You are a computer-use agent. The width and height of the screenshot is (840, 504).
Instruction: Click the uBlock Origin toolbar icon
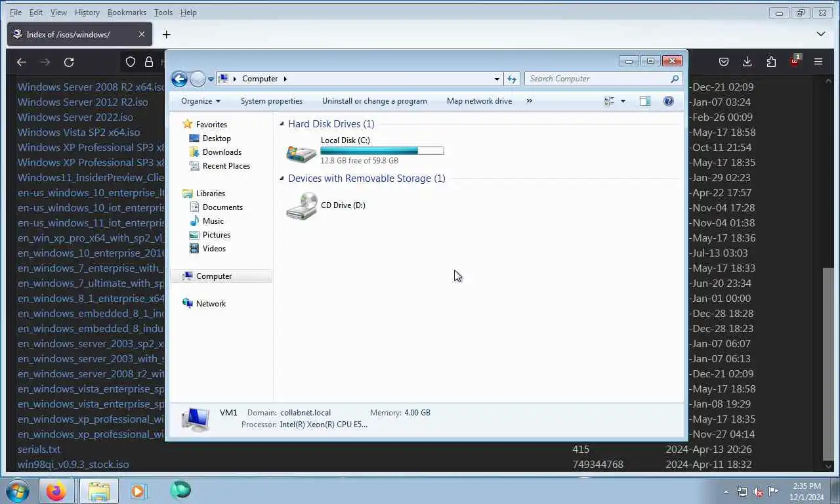click(795, 61)
